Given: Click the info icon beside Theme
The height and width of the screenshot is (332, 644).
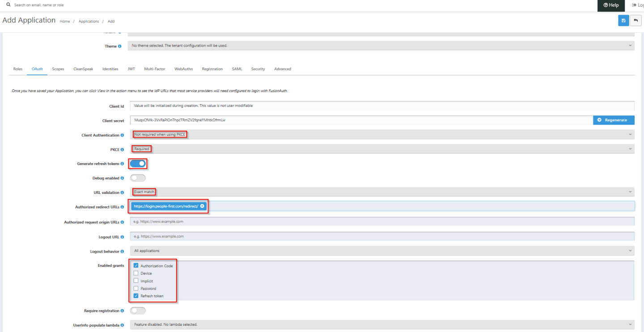Looking at the screenshot, I should click(120, 46).
